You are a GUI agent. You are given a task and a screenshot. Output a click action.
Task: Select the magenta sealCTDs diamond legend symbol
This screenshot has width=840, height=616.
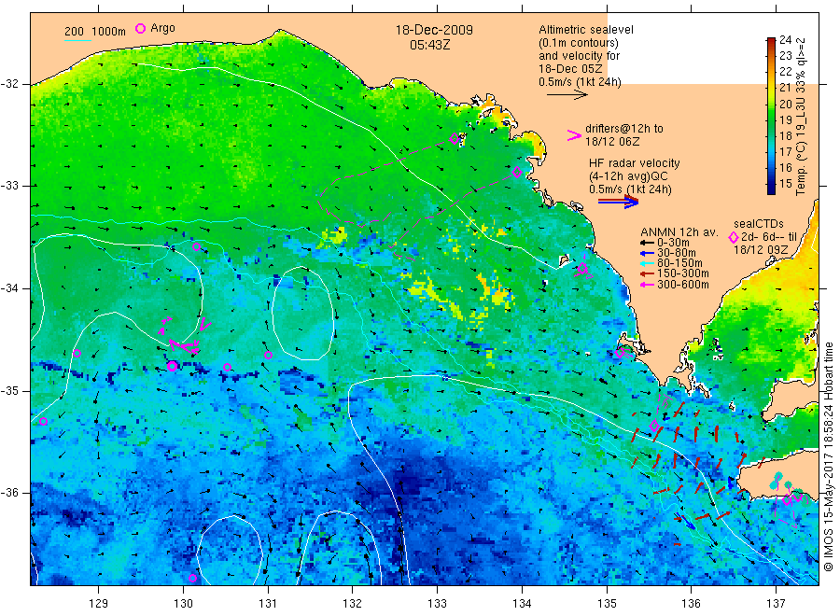tap(734, 237)
